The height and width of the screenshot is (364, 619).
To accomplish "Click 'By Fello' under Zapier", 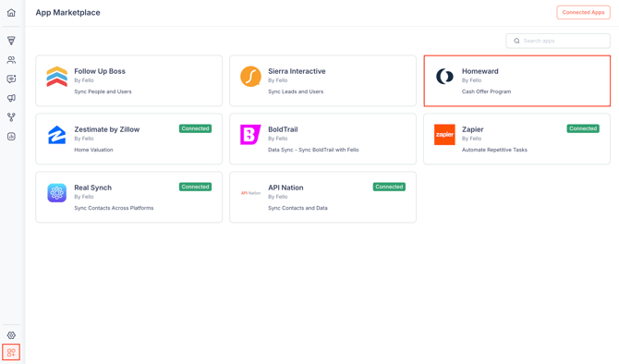I will tap(472, 139).
